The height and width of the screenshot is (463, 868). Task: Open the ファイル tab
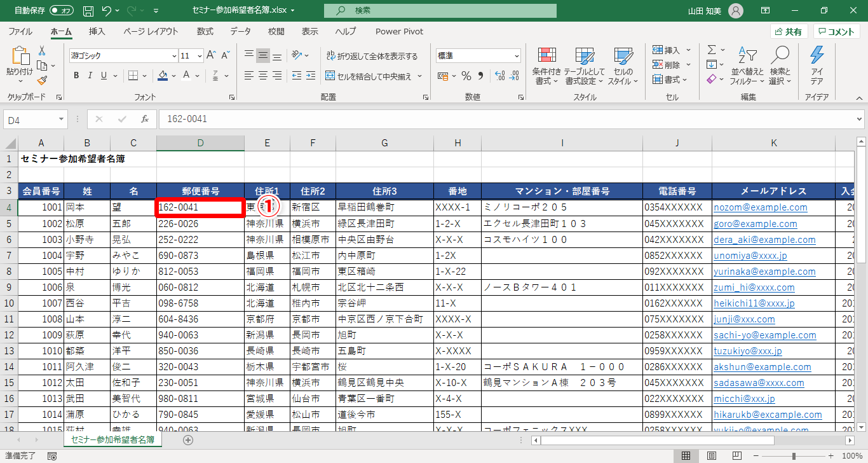[x=20, y=32]
